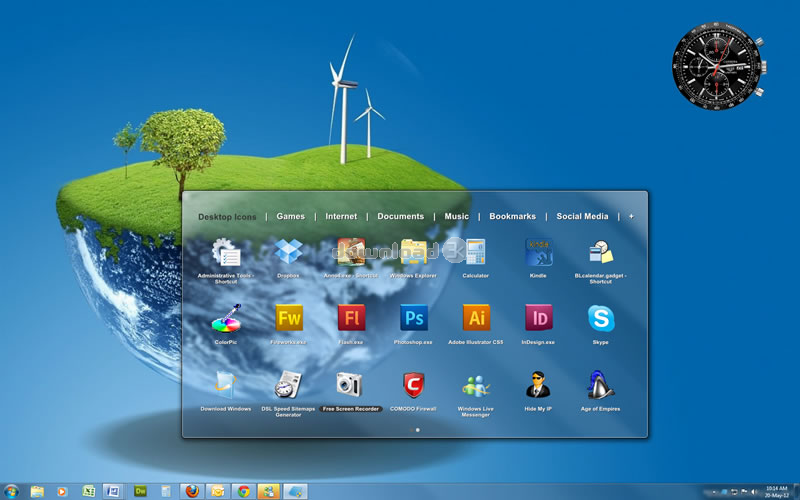
Task: Open the Photoshop Ps icon
Action: click(414, 318)
